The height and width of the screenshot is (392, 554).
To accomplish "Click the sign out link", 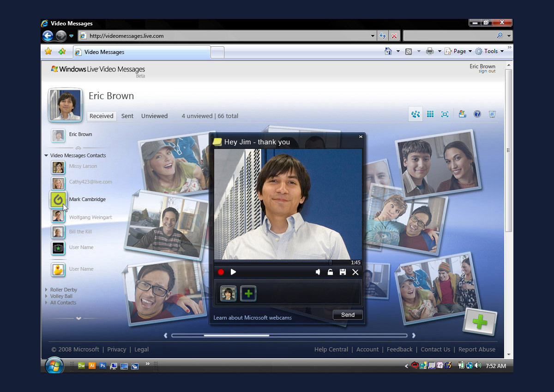I will [487, 71].
